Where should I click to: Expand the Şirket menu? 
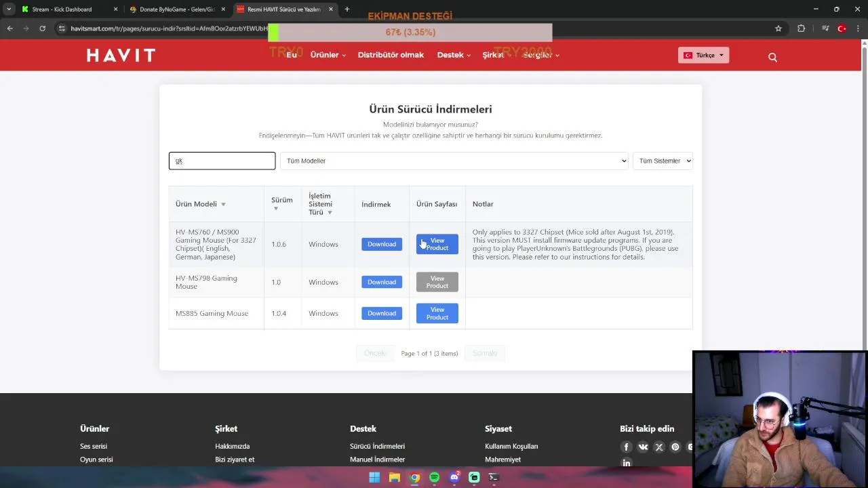pos(496,55)
